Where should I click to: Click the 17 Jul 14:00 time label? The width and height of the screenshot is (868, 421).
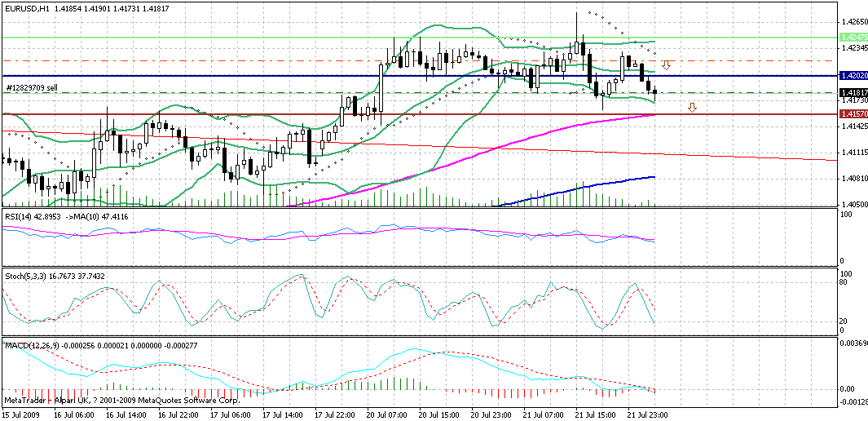click(x=281, y=414)
